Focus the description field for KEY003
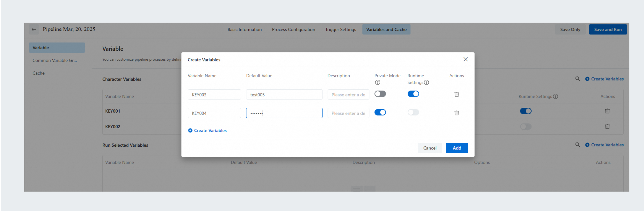The image size is (644, 211). [x=348, y=95]
